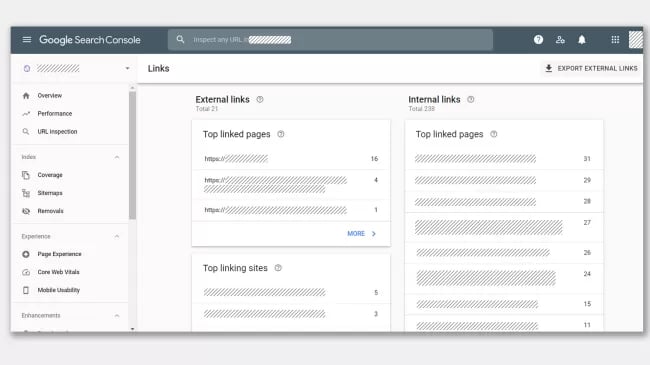Screen dimensions: 650x365
Task: Open Overview in the sidebar
Action: pyautogui.click(x=50, y=96)
